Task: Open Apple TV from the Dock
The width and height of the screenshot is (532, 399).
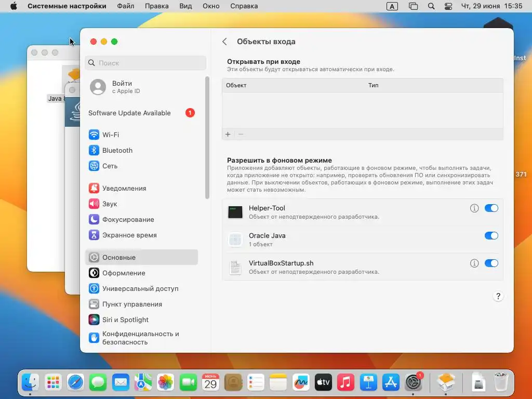Action: (323, 382)
